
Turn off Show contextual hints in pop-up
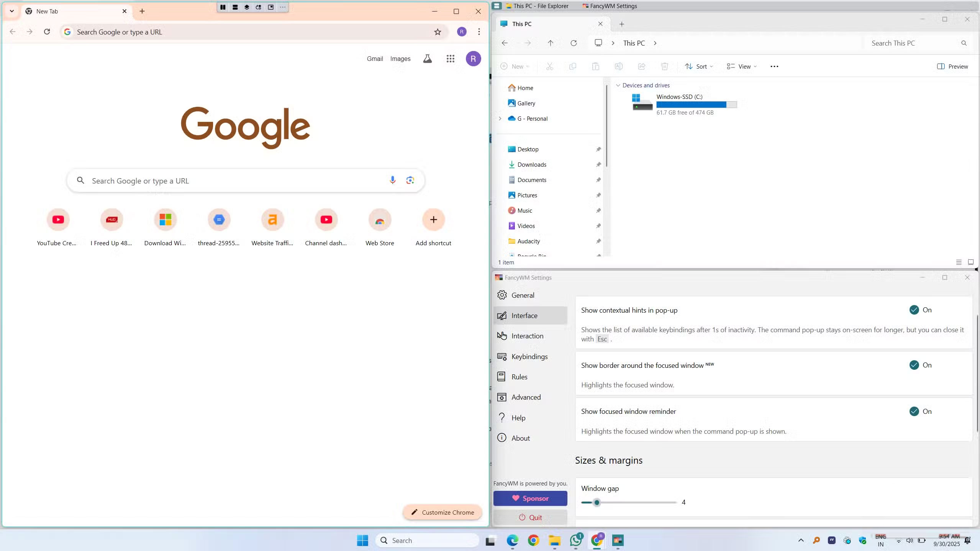914,310
